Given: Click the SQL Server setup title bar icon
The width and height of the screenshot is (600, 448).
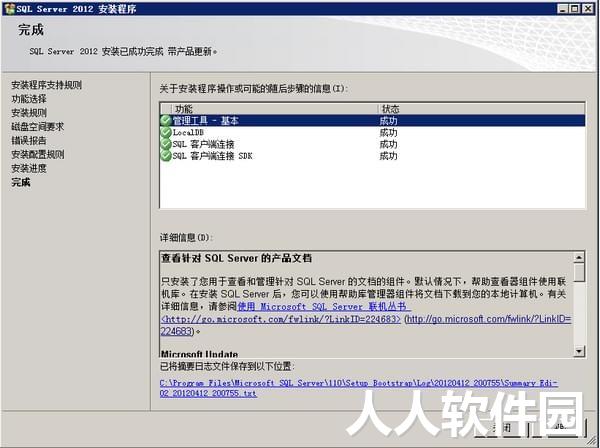Looking at the screenshot, I should coord(9,8).
